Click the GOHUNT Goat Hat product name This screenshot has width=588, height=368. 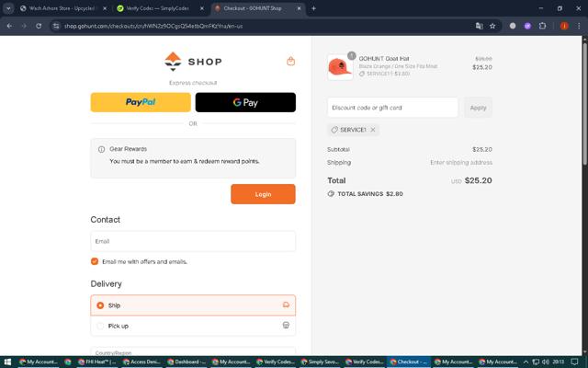pyautogui.click(x=384, y=59)
